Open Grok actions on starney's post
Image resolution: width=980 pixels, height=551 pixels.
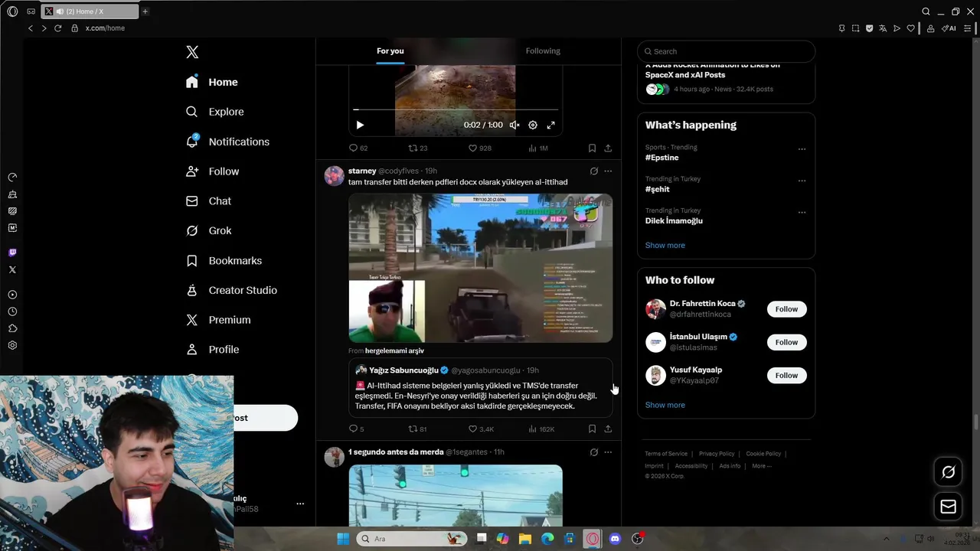click(593, 171)
